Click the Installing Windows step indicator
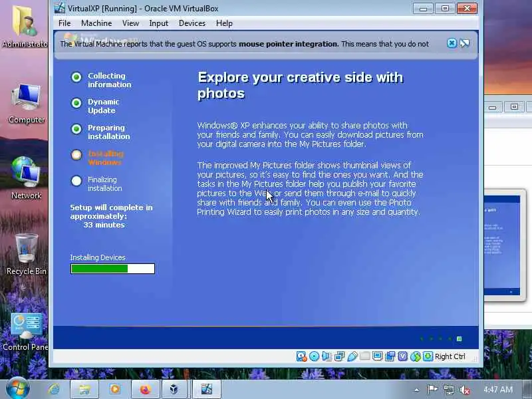Image resolution: width=532 pixels, height=399 pixels. point(76,155)
